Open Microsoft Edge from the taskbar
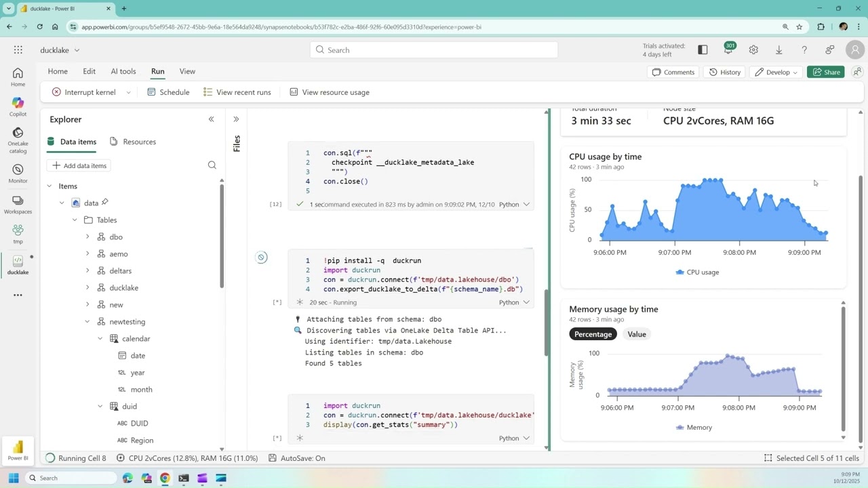This screenshot has height=488, width=868. coord(128,478)
